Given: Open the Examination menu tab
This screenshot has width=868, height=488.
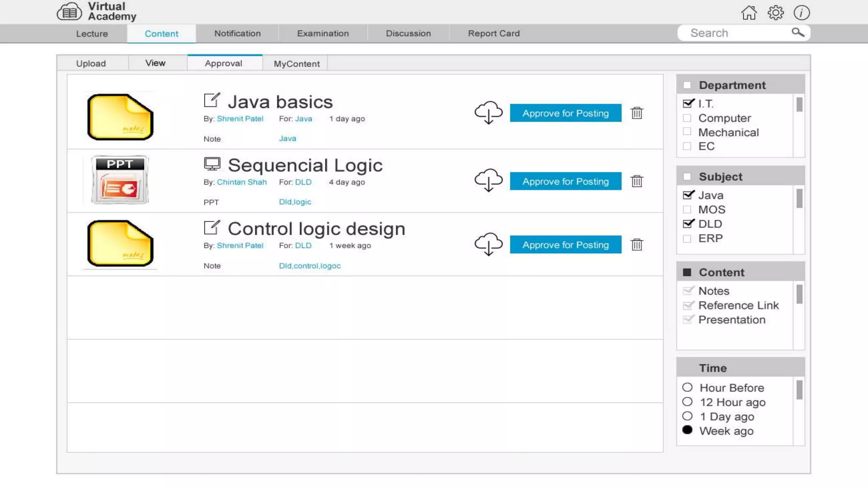Looking at the screenshot, I should pos(323,33).
